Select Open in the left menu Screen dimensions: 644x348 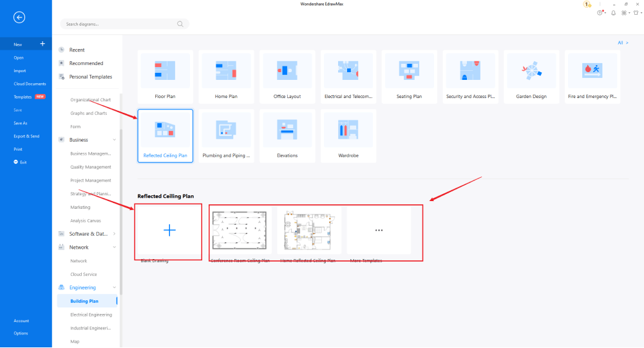click(x=19, y=57)
